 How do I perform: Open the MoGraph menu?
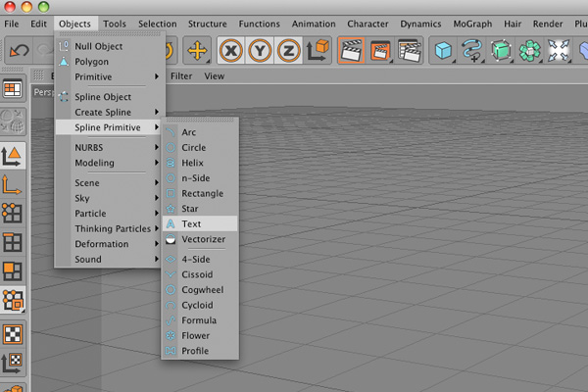coord(472,24)
